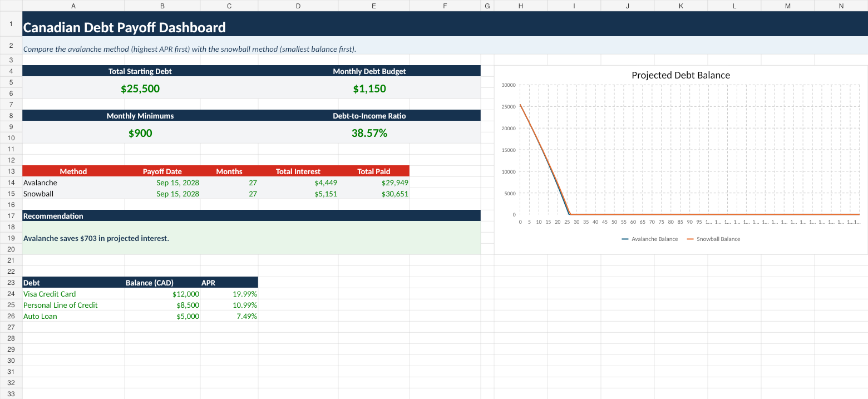
Task: Select the Recommendation header cell
Action: pyautogui.click(x=251, y=216)
